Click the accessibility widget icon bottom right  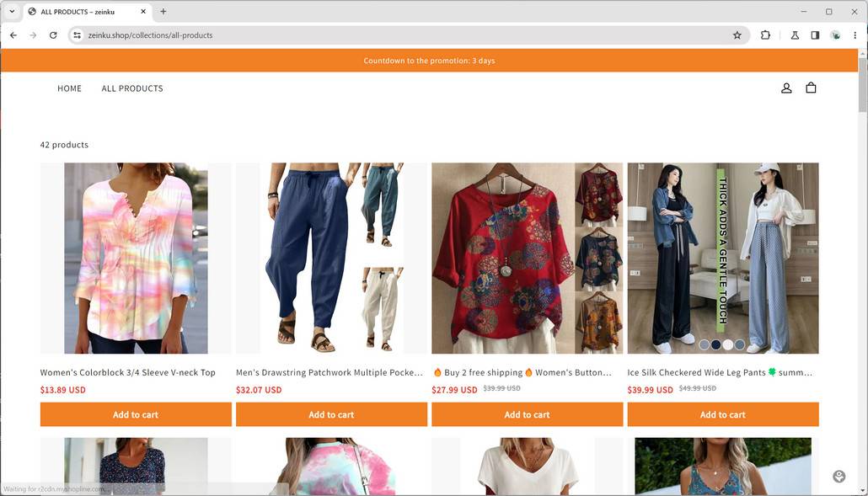[839, 476]
